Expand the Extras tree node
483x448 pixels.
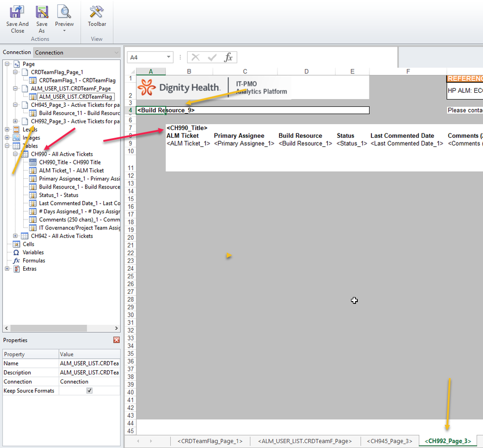pyautogui.click(x=7, y=269)
